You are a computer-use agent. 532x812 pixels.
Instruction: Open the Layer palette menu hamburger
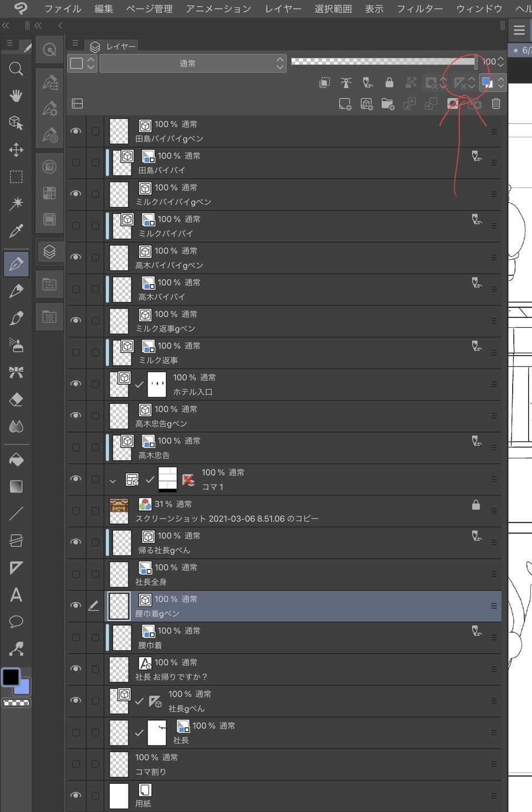(x=75, y=43)
